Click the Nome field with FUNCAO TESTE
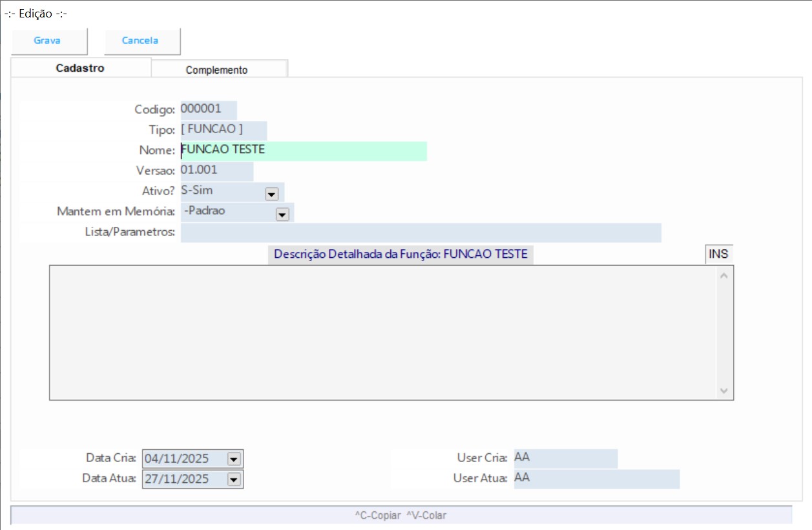Viewport: 812px width, 530px height. (x=304, y=151)
